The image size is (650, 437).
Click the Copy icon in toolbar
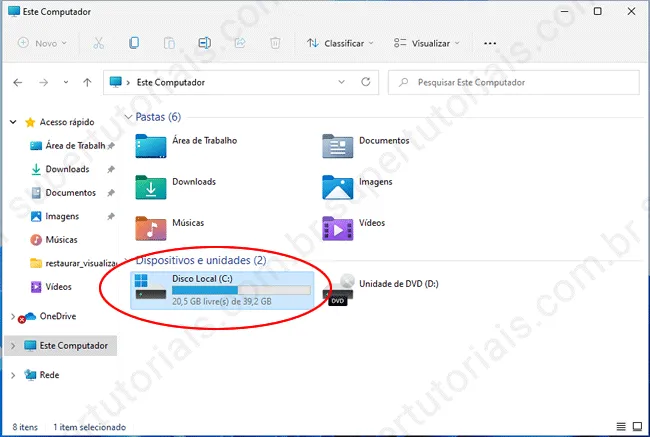click(x=134, y=43)
